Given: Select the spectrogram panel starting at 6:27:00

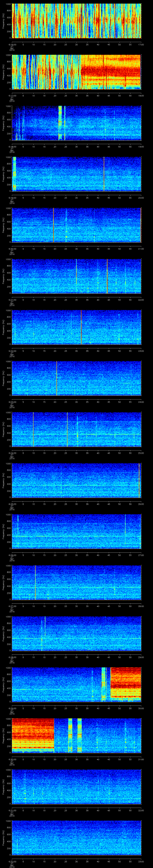Looking at the screenshot, I should click(x=76, y=583).
